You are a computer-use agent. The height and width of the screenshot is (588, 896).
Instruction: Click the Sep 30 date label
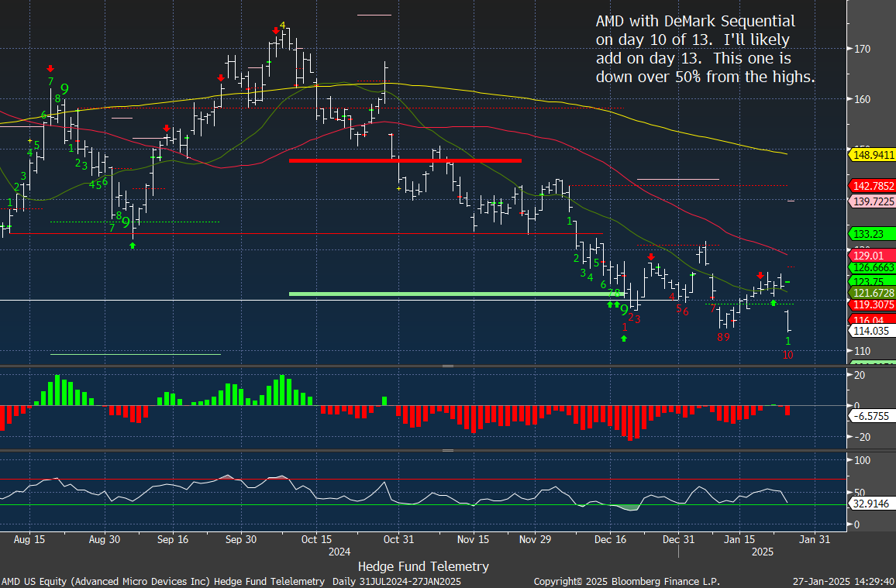tap(240, 539)
